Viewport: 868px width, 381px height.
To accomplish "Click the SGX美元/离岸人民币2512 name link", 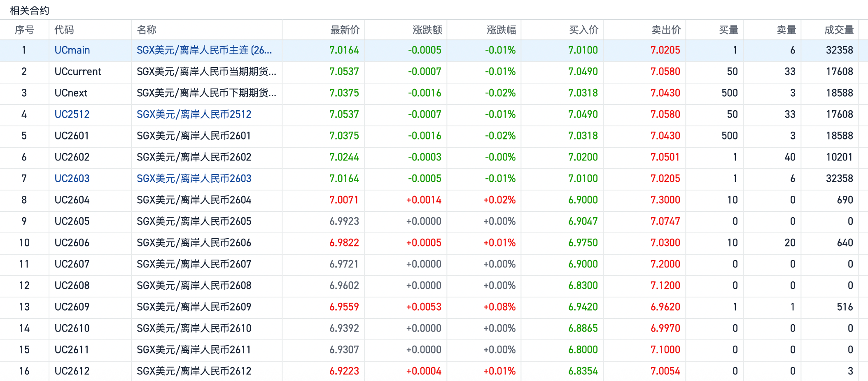I will 194,114.
